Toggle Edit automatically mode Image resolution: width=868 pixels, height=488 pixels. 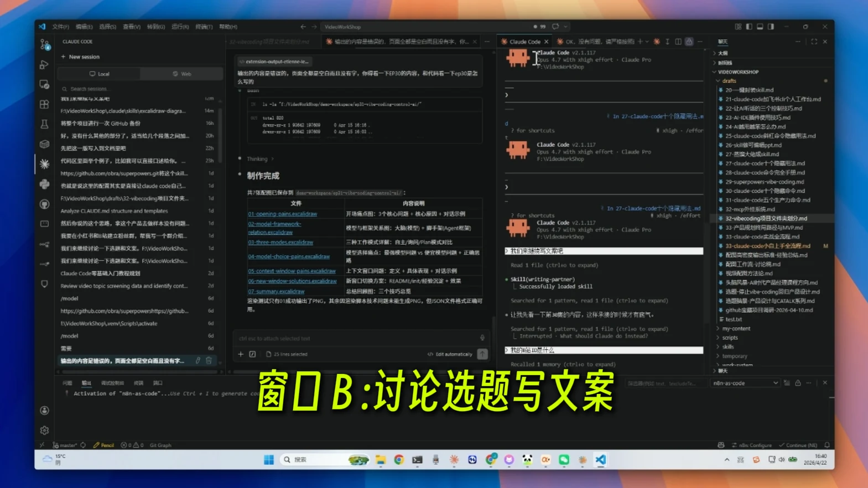(x=450, y=354)
